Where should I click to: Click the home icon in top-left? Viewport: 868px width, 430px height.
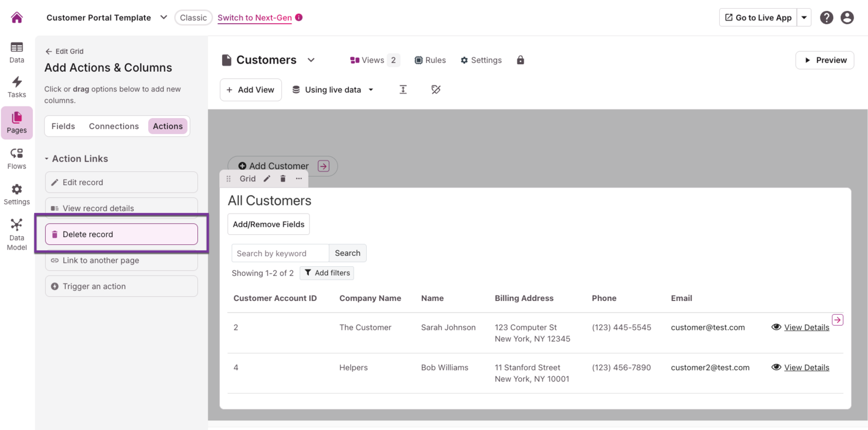(17, 17)
